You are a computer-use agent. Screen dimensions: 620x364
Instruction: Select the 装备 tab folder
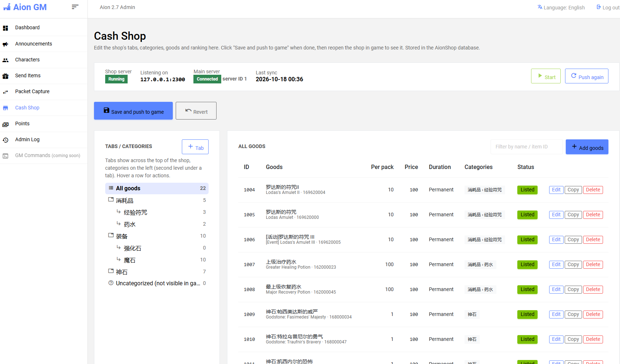[157, 236]
